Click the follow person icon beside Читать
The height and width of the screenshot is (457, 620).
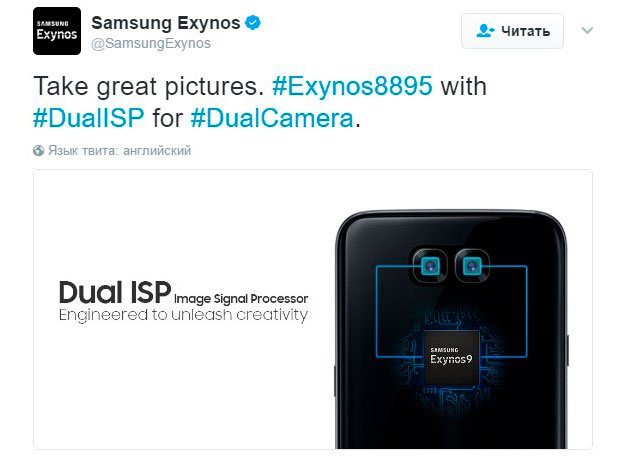pos(486,31)
